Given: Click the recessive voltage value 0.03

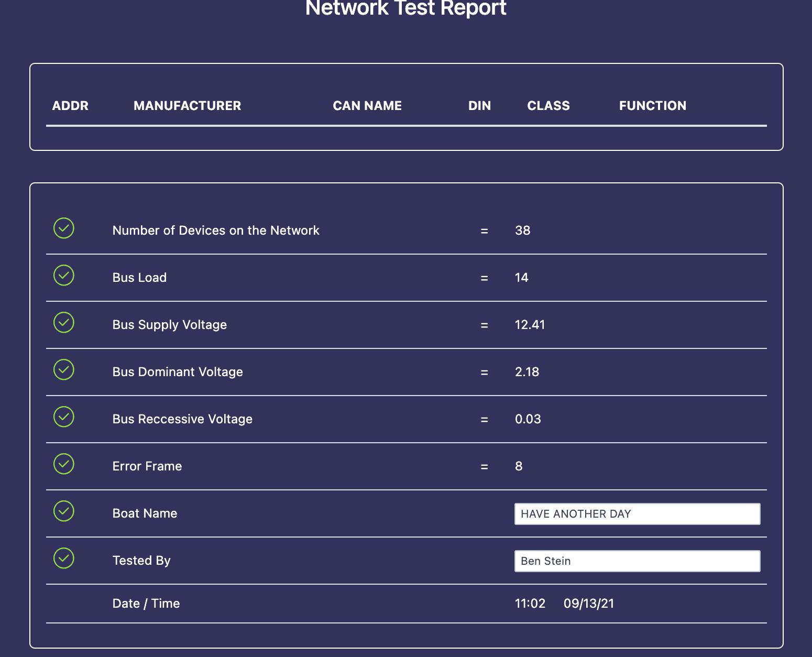Looking at the screenshot, I should 528,419.
